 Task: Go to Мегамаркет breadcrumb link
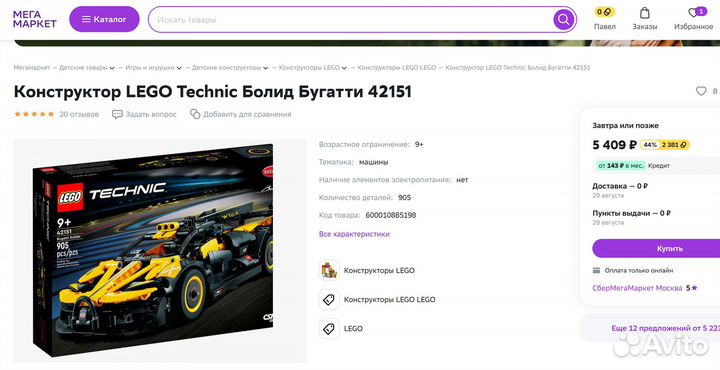(x=32, y=67)
